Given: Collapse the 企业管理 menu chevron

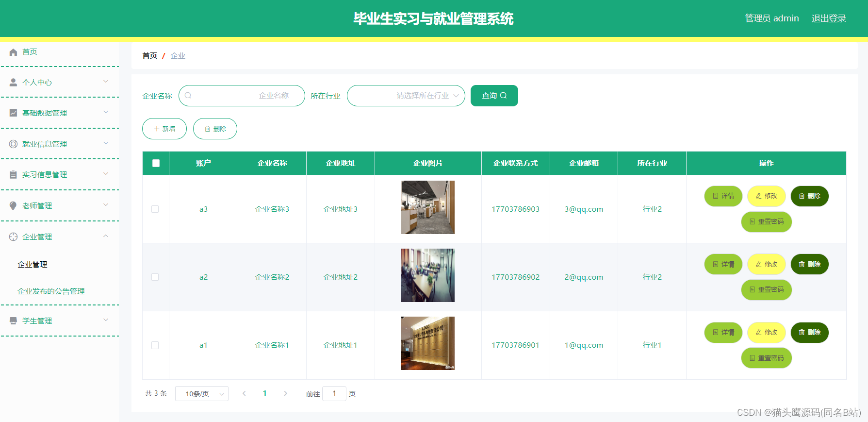Looking at the screenshot, I should click(106, 236).
